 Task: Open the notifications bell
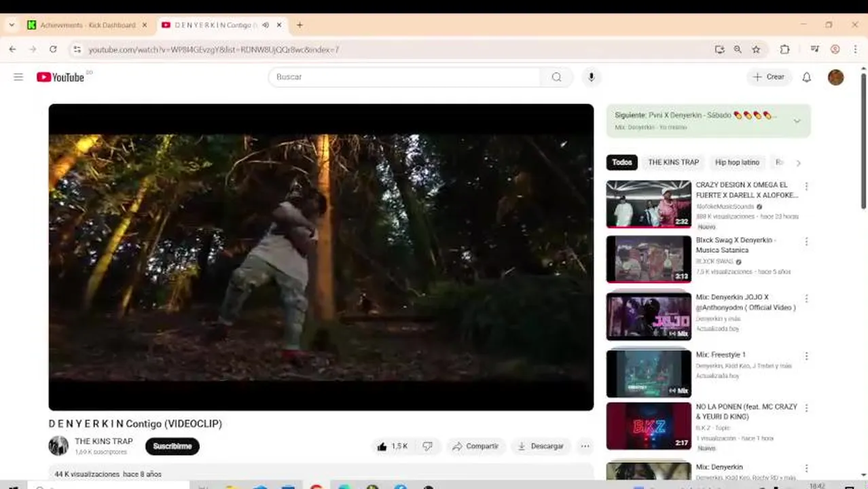807,77
